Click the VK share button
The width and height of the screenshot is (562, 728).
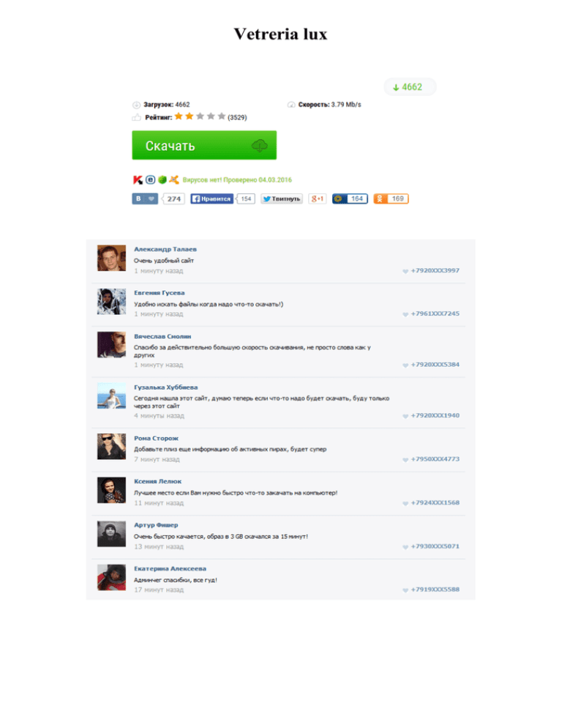click(x=145, y=198)
